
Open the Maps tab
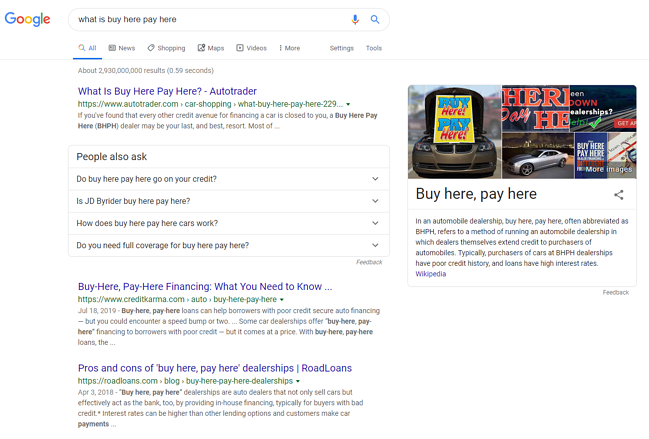[x=211, y=48]
